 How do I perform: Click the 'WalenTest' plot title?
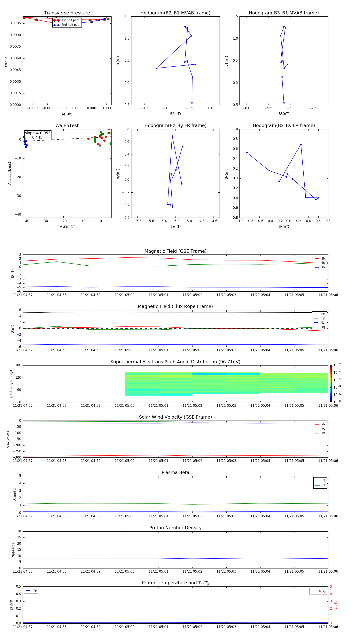(x=67, y=125)
